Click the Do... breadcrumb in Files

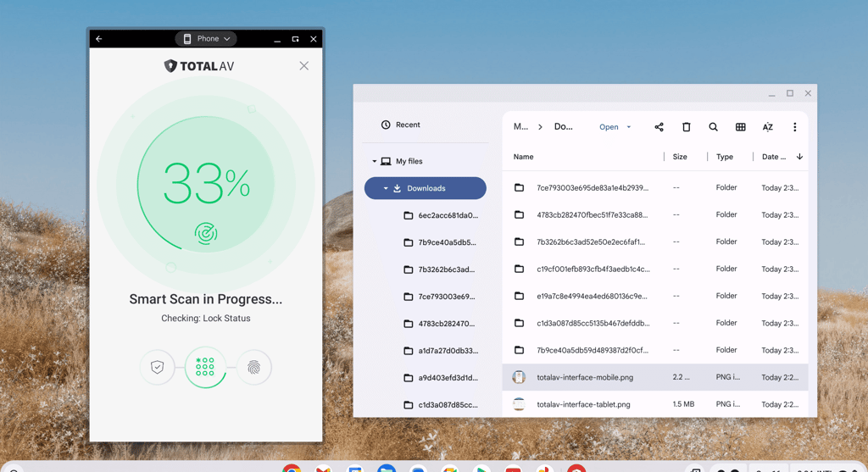point(564,127)
